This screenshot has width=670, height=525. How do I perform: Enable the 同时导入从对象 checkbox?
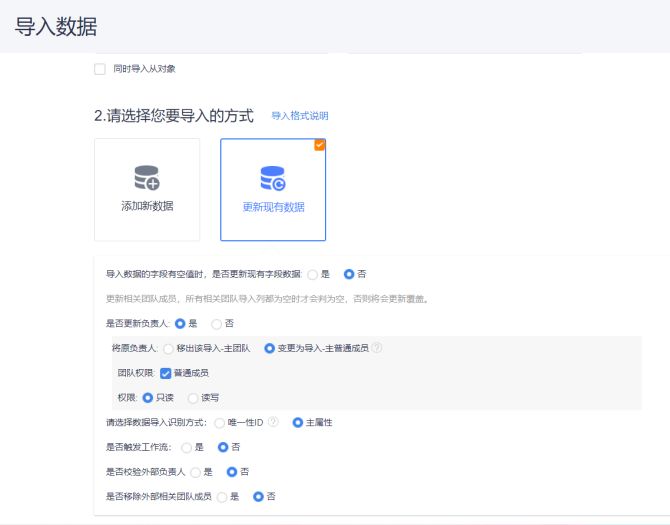click(99, 69)
